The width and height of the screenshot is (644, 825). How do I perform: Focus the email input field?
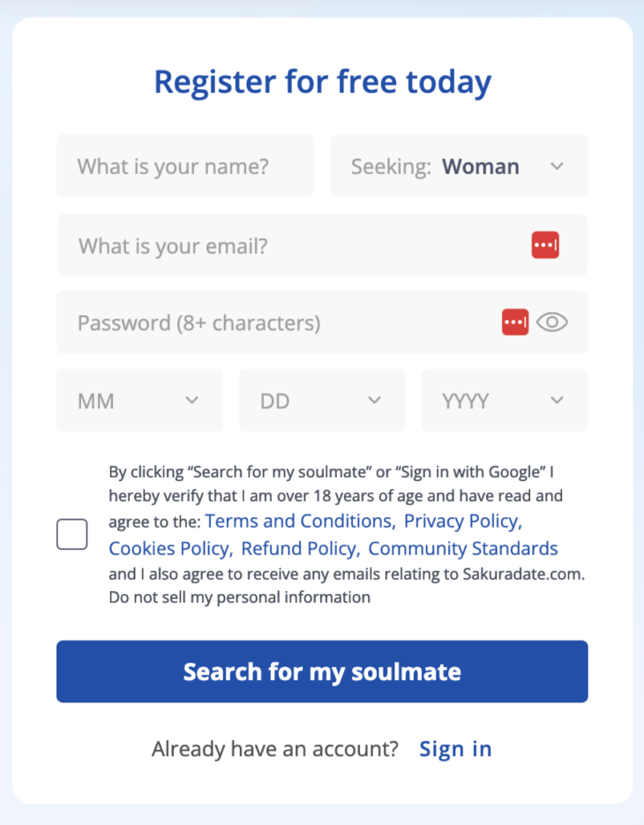click(291, 245)
